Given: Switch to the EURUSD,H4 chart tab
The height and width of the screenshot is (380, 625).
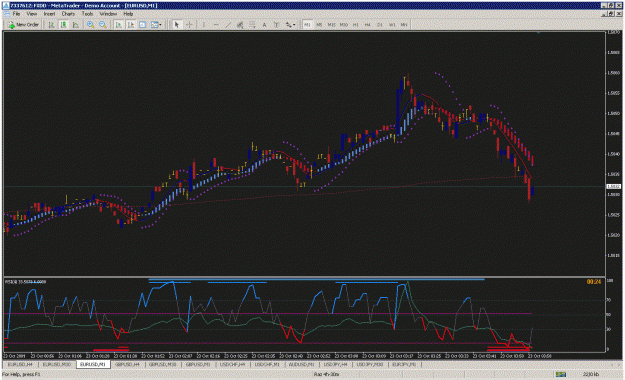Looking at the screenshot, I should click(20, 364).
